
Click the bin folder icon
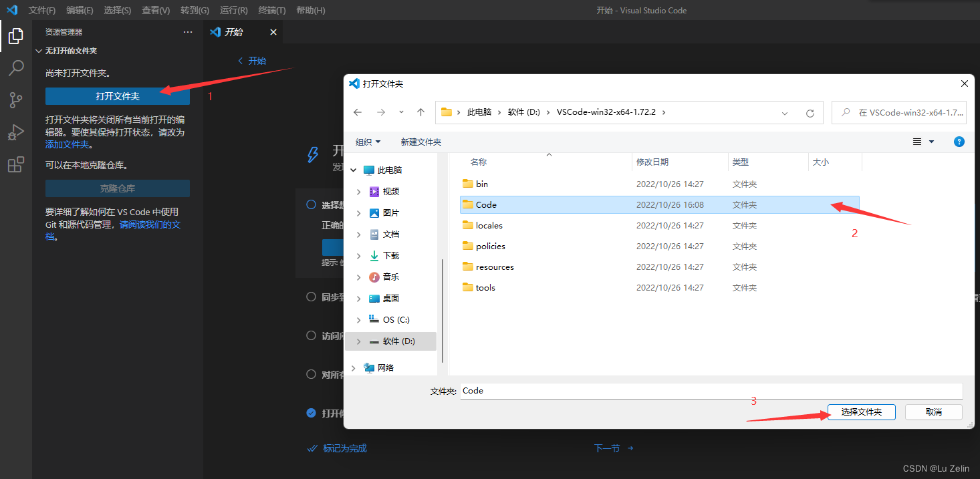pyautogui.click(x=468, y=184)
